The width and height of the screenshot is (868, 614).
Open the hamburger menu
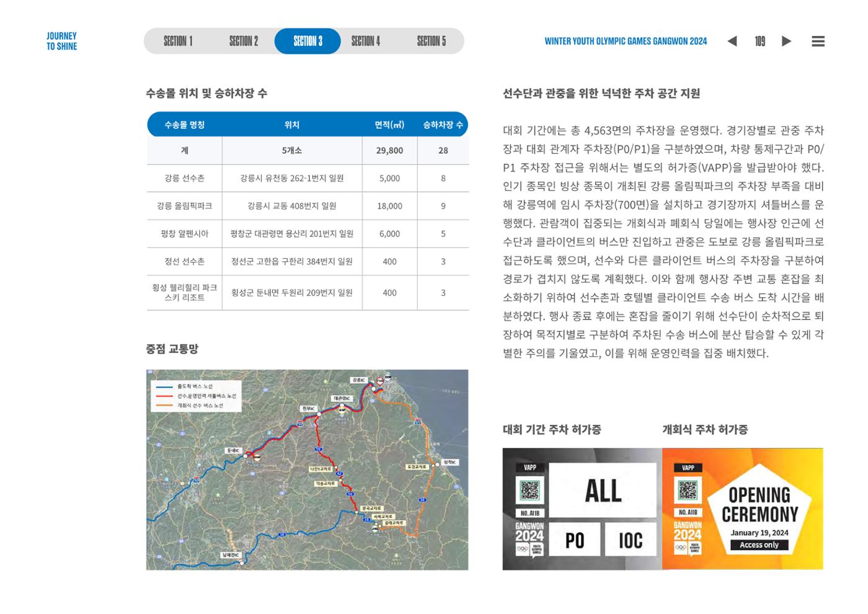point(818,42)
